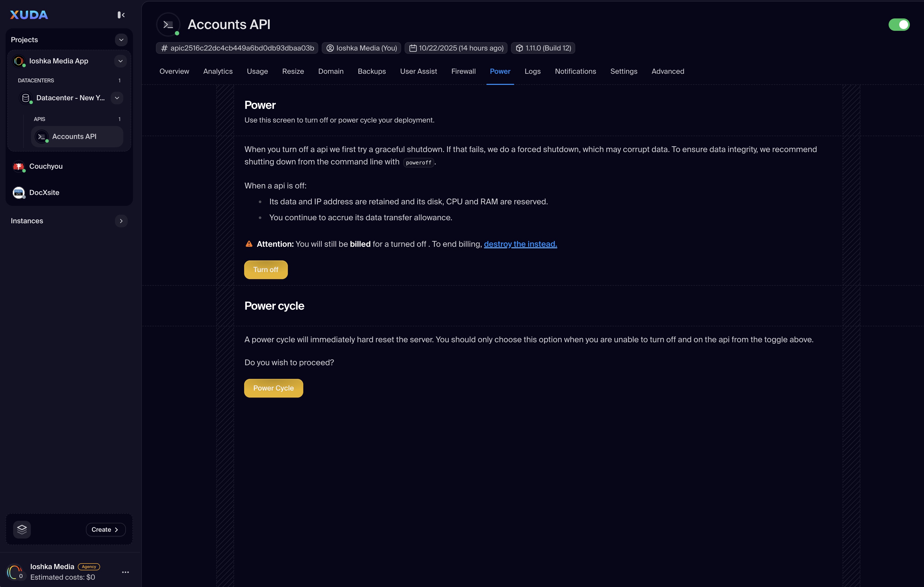This screenshot has width=924, height=587.
Task: Collapse the Projects section chevron
Action: pos(121,40)
